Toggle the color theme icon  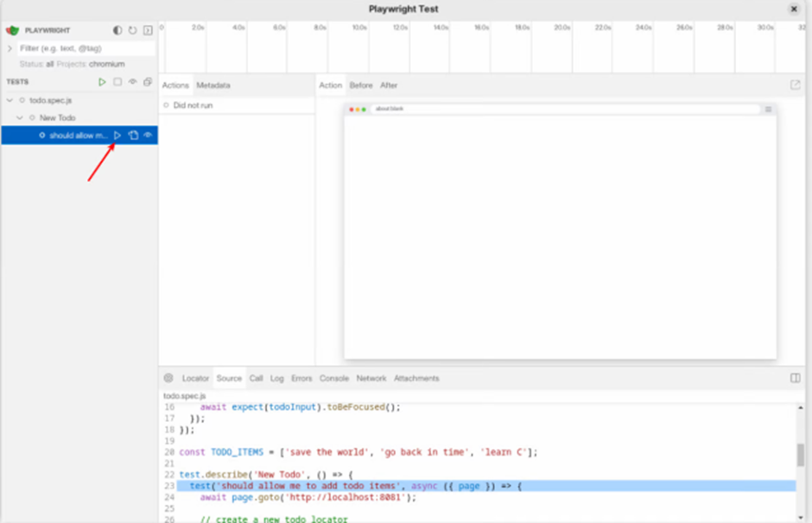coord(117,30)
